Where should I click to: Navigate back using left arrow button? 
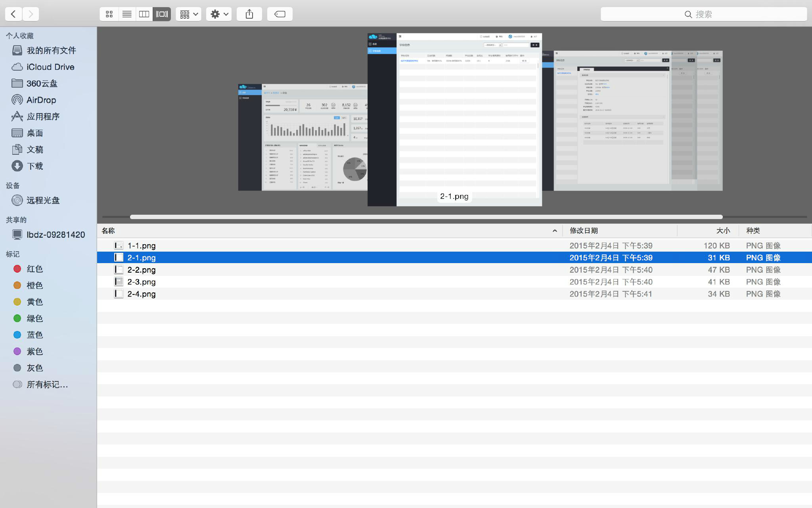point(13,13)
